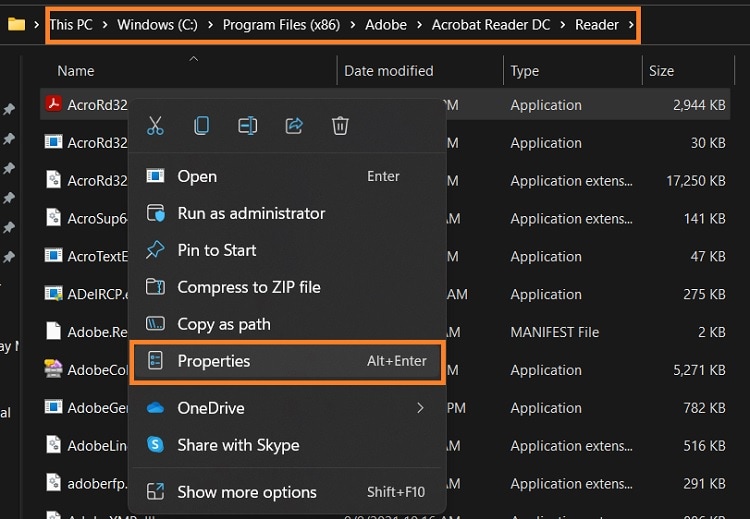Expand the OneDrive submenu arrow
Image resolution: width=750 pixels, height=519 pixels.
click(421, 408)
